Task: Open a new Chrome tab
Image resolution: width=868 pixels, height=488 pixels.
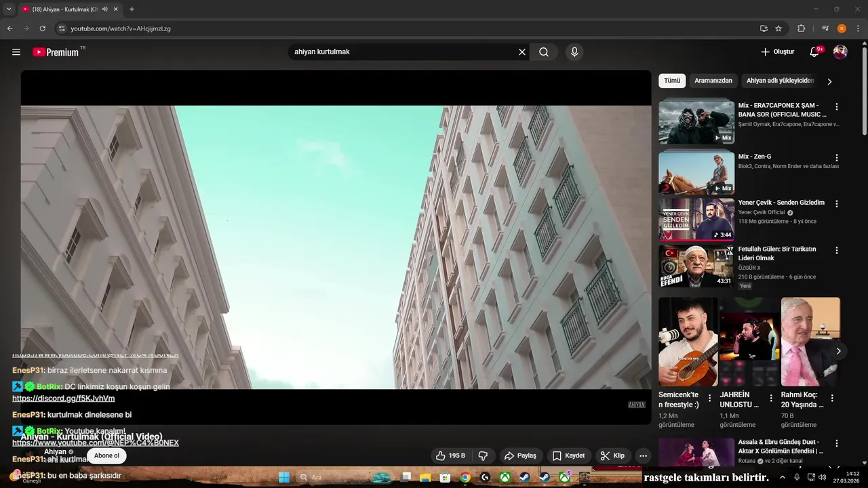Action: pos(132,9)
